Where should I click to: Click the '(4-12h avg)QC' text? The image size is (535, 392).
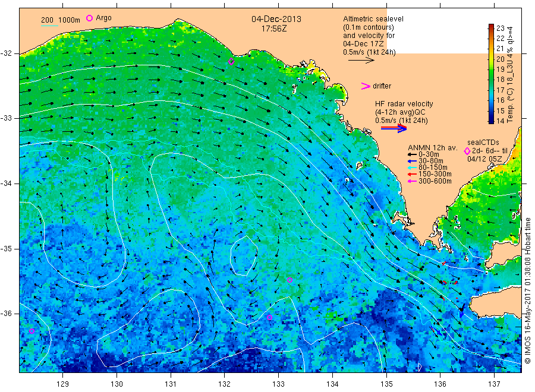click(x=400, y=112)
